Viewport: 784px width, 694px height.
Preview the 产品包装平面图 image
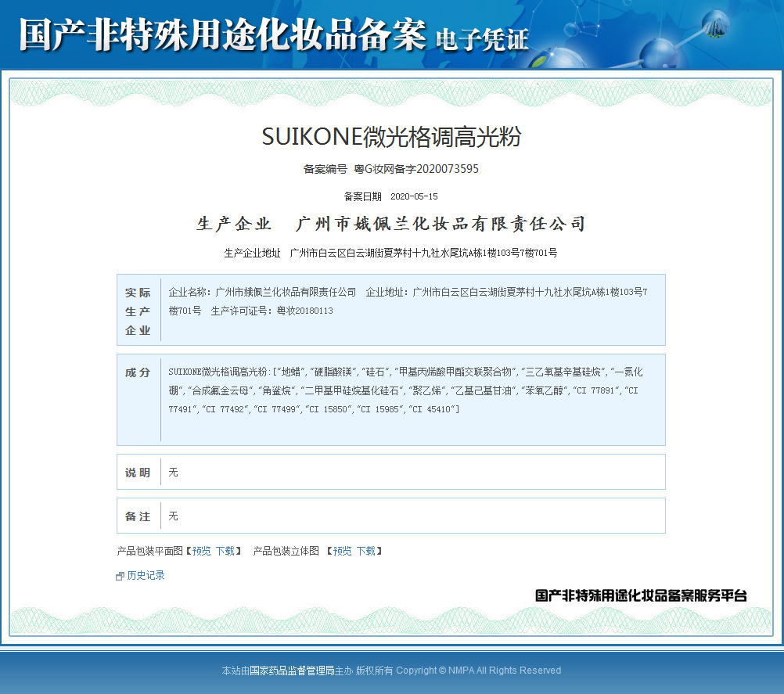(x=201, y=551)
